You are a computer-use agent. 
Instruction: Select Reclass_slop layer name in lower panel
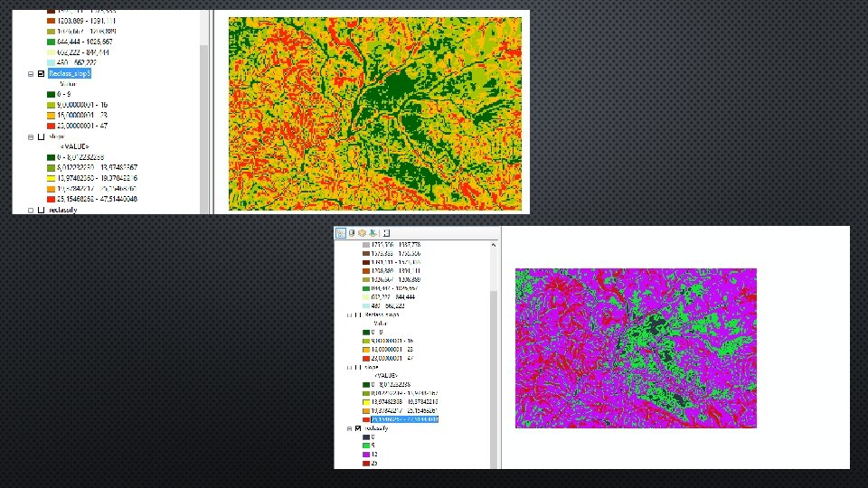click(382, 314)
